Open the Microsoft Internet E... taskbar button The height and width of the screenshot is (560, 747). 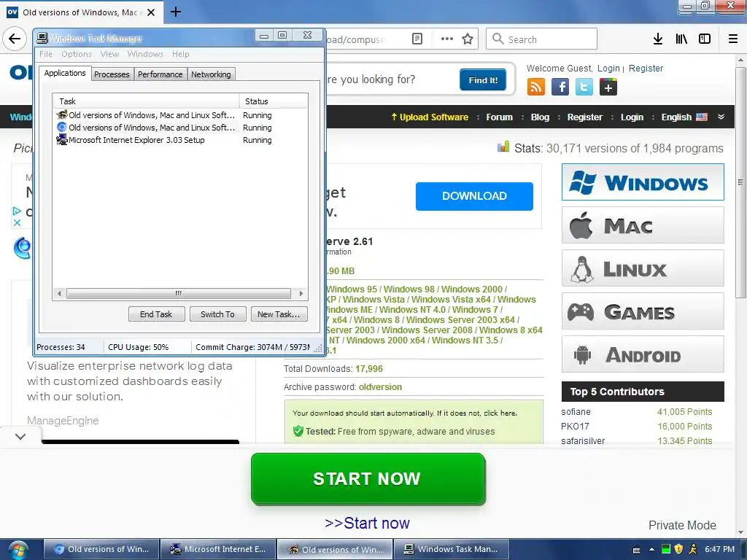218,550
